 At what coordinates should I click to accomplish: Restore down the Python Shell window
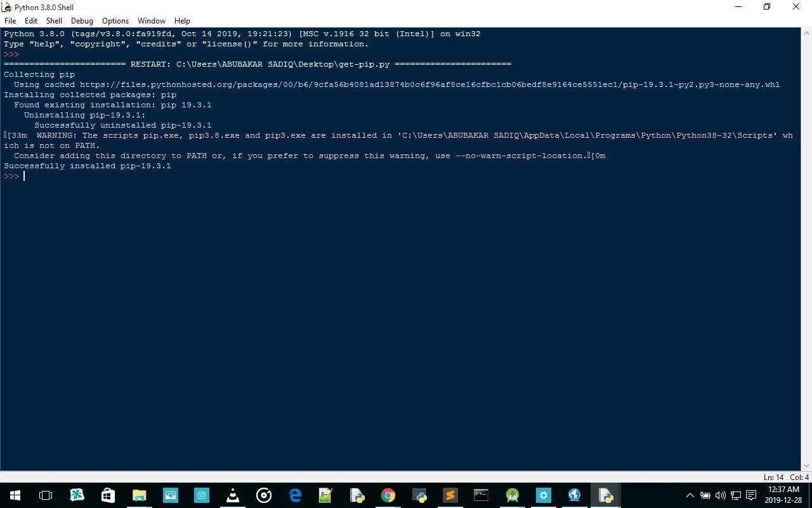coord(767,7)
